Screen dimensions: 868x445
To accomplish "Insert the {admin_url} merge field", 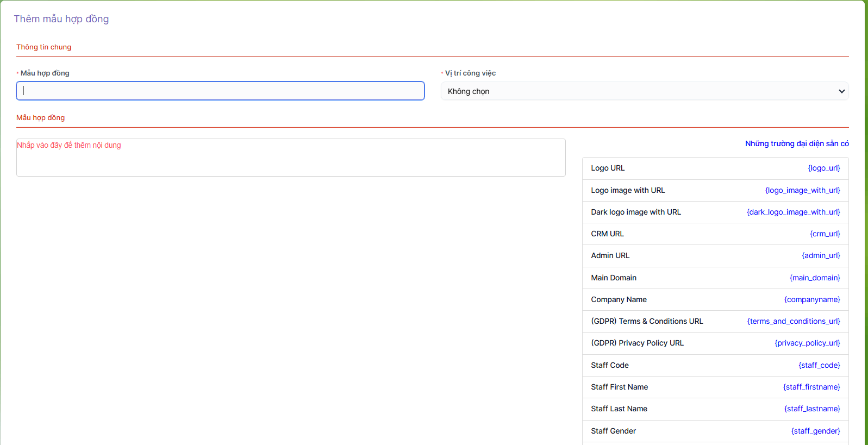I will pyautogui.click(x=821, y=255).
